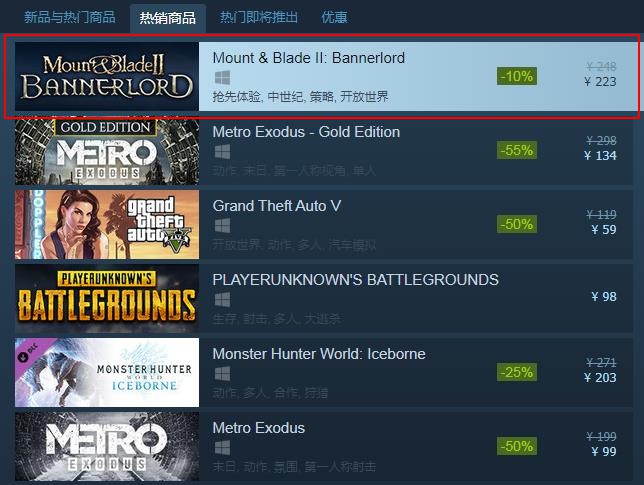This screenshot has height=485, width=644.
Task: Click Windows icon under Grand Theft Auto V
Action: (222, 226)
